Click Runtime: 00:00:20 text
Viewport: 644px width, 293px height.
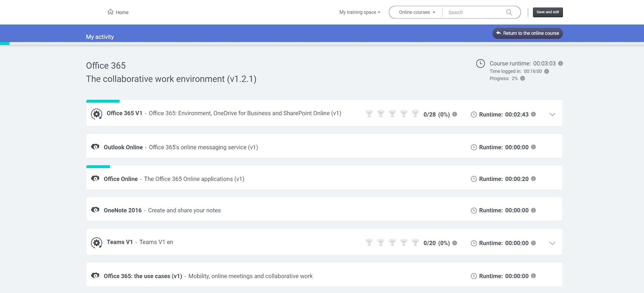coord(504,179)
